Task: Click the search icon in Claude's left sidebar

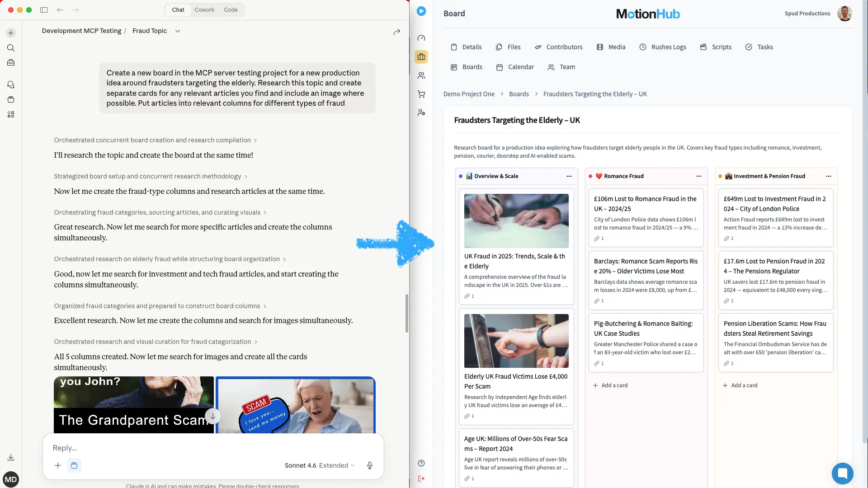Action: (11, 48)
